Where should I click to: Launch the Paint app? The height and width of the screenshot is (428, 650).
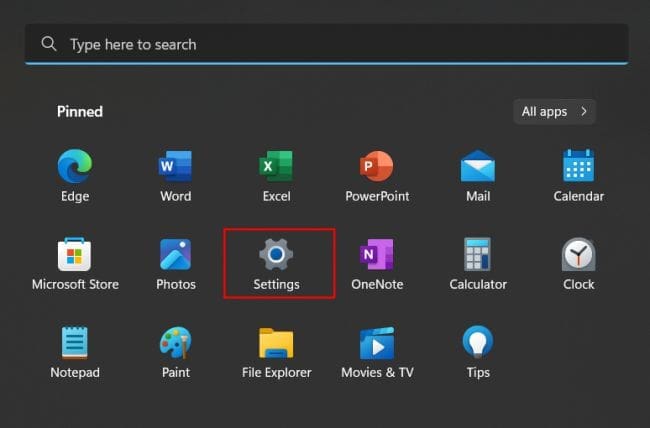click(x=176, y=343)
